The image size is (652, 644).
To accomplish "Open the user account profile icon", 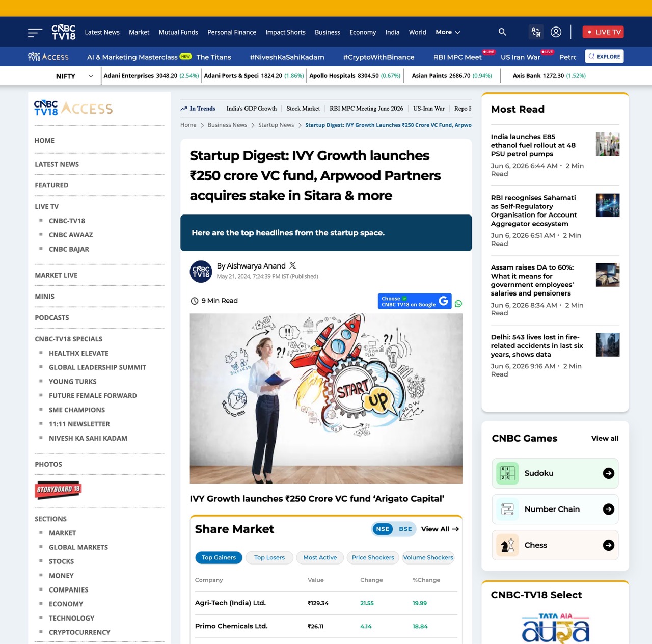I will point(556,32).
